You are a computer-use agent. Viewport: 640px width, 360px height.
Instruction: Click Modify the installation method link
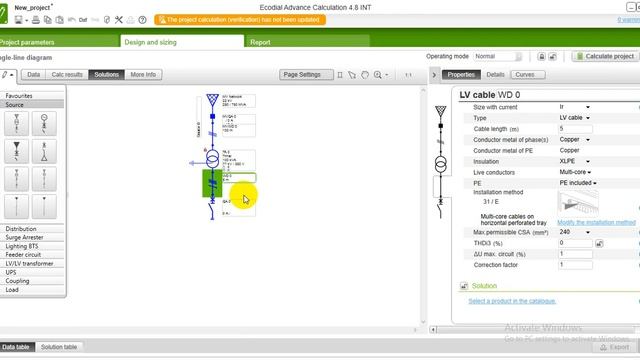click(596, 222)
